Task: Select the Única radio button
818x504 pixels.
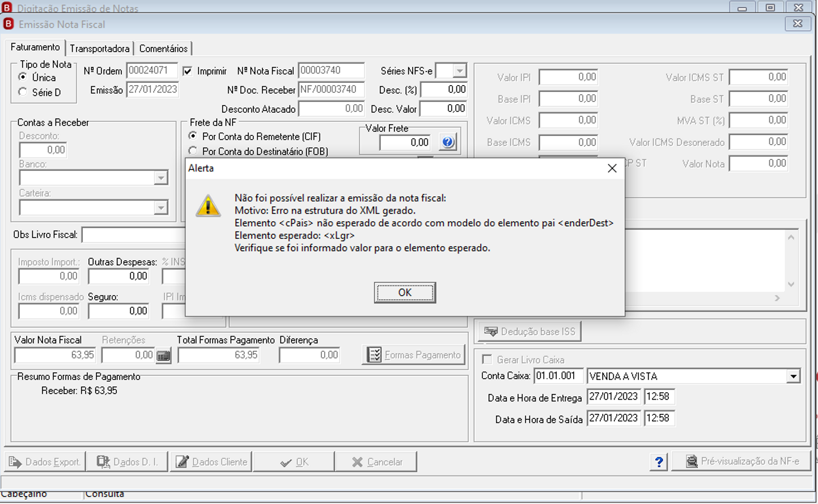Action: pos(23,77)
